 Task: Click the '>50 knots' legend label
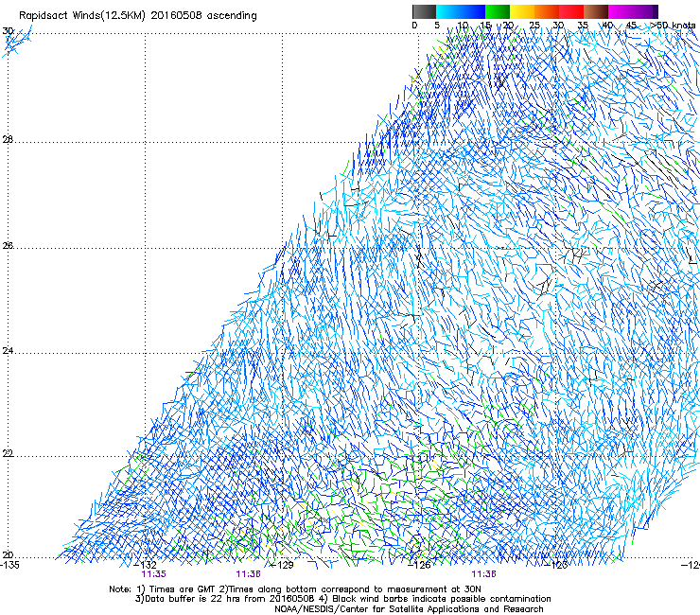[673, 25]
